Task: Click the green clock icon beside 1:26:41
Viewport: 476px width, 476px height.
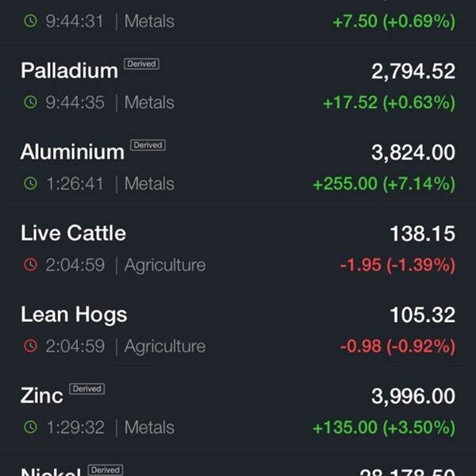Action: coord(31,183)
